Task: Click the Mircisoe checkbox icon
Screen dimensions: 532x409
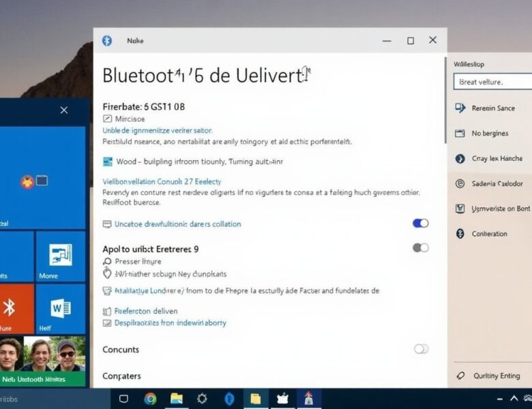Action: 107,119
